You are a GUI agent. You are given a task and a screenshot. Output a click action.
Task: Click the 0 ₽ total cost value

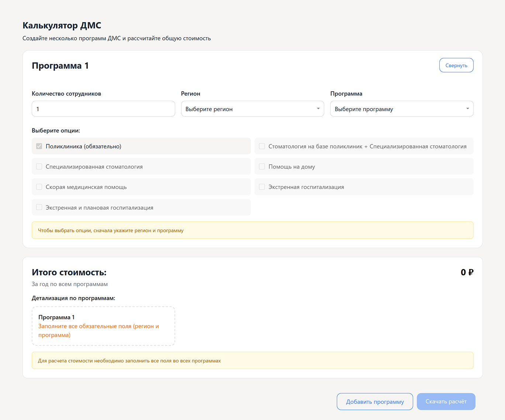tap(467, 272)
